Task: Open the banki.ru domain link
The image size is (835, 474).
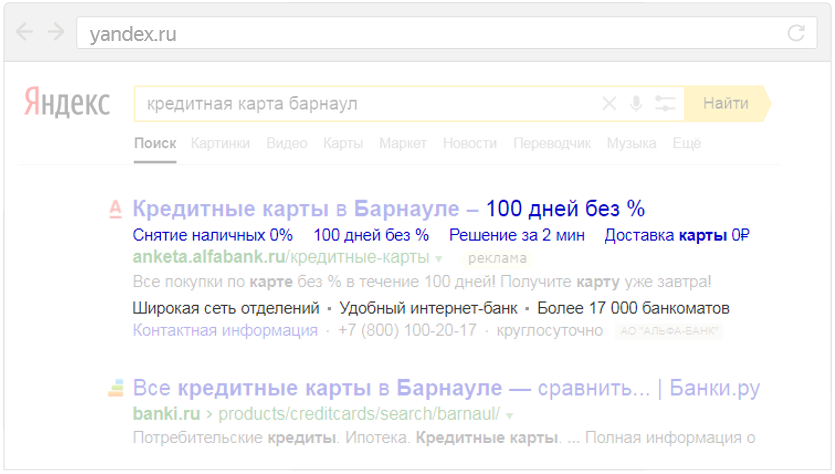Action: tap(166, 413)
